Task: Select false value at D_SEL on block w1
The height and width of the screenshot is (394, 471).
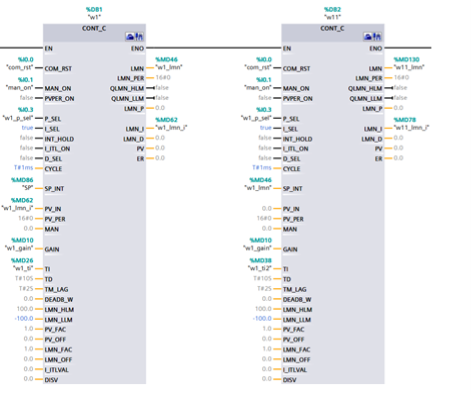Action: (x=26, y=158)
